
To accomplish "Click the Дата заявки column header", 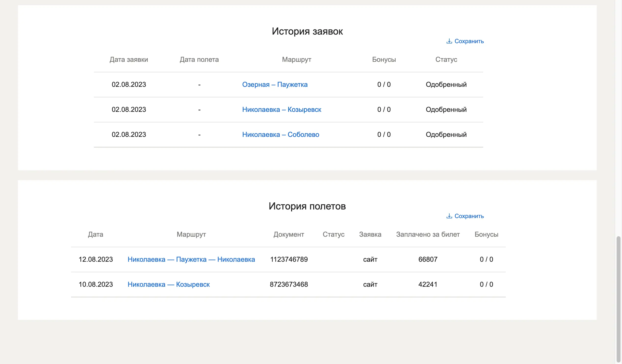I will pyautogui.click(x=129, y=59).
